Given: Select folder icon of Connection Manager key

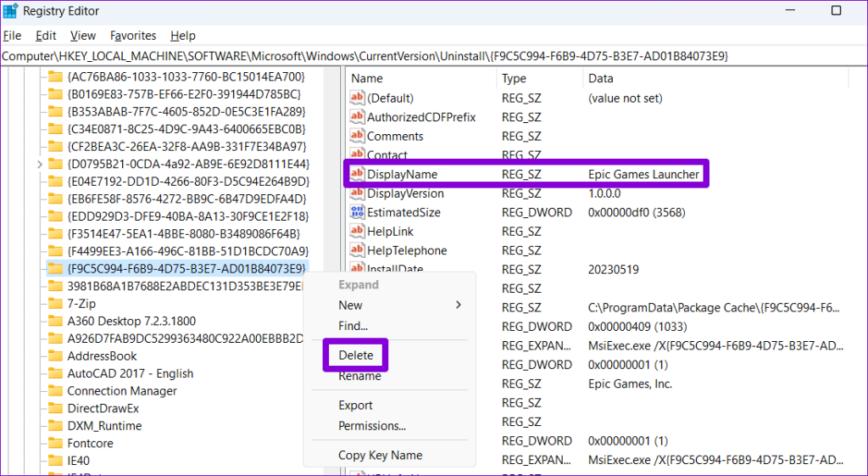Looking at the screenshot, I should point(55,390).
